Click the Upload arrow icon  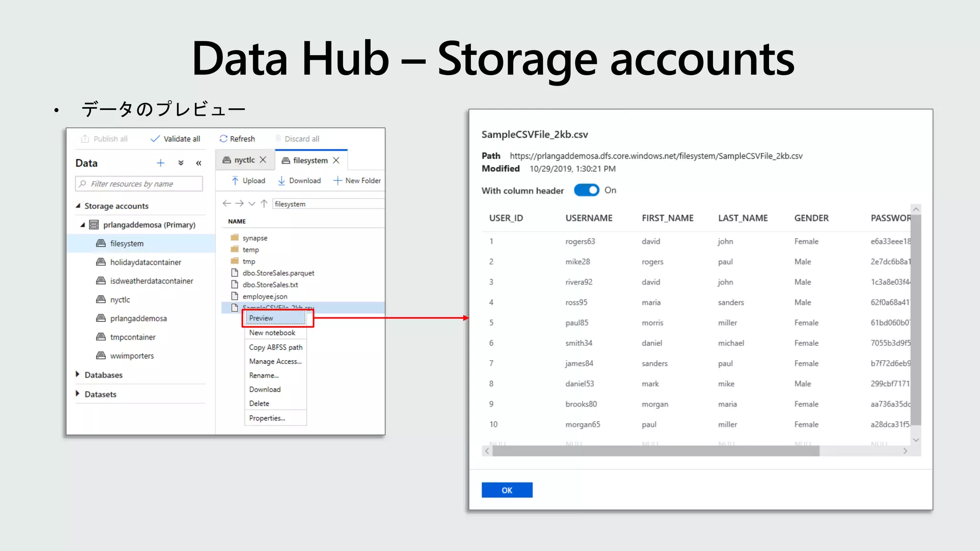click(235, 181)
